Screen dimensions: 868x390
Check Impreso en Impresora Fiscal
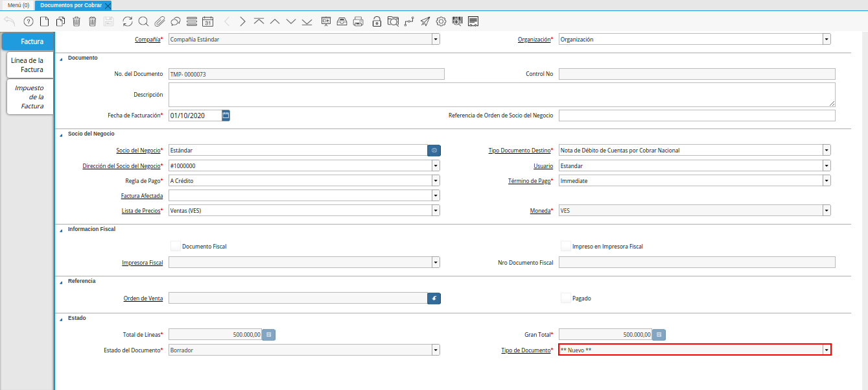tap(566, 246)
